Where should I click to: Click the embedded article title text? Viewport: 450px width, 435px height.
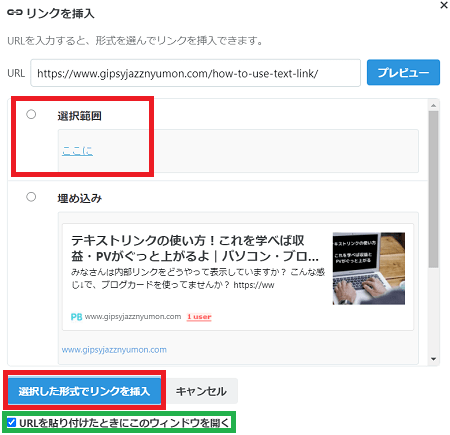(x=195, y=248)
